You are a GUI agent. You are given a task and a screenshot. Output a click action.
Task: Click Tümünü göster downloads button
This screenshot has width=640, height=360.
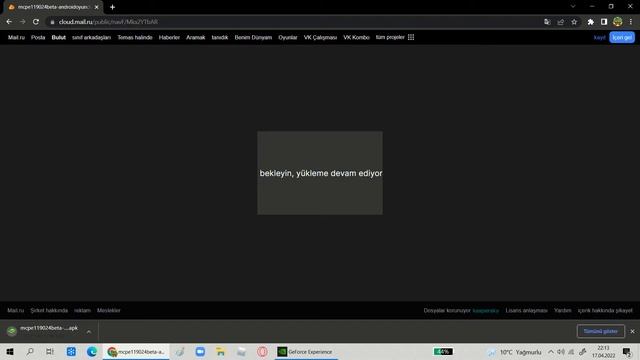coord(600,331)
